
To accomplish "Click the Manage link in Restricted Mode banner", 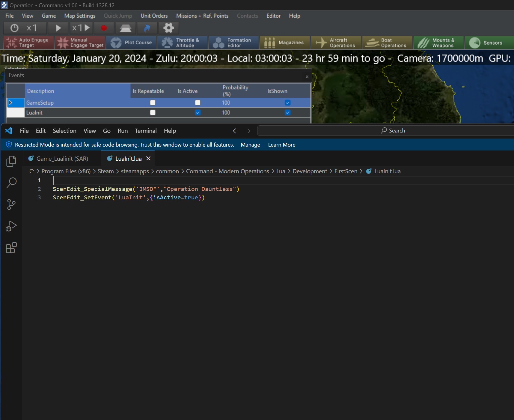I will coord(251,145).
